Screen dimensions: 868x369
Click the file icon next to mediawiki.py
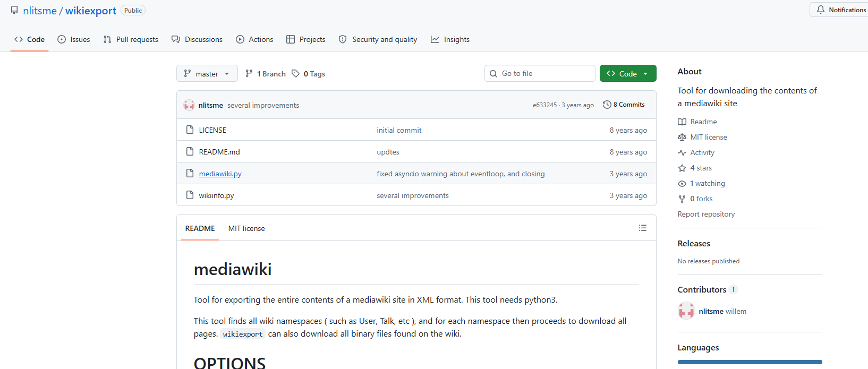click(x=190, y=173)
